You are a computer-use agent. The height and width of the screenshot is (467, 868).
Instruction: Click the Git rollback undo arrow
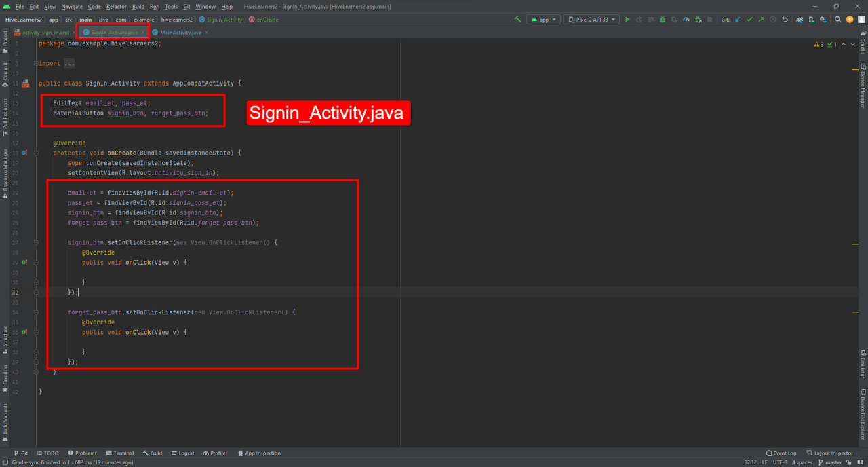coord(785,20)
